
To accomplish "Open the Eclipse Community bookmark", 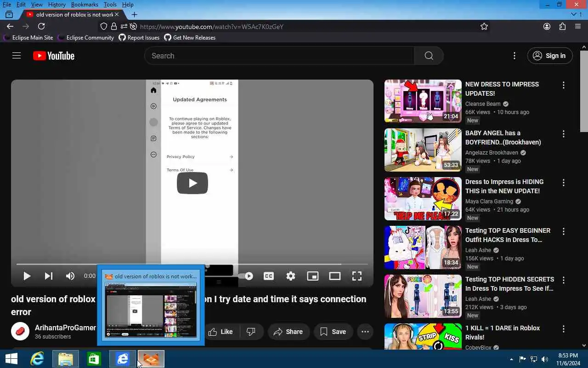I will point(85,38).
